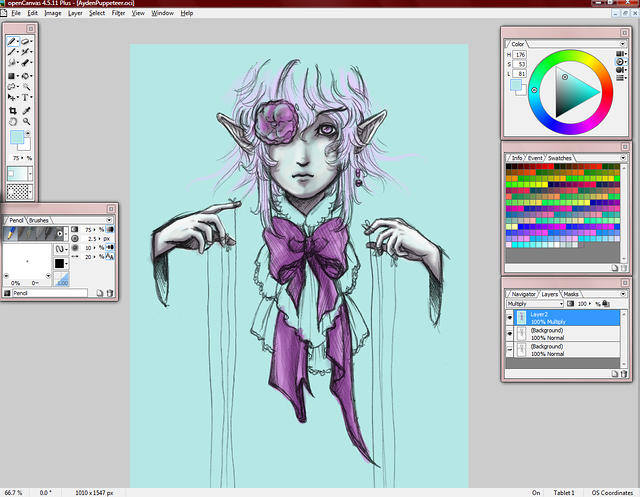Select the Zoom magnifier tool
This screenshot has height=497, width=640.
(x=26, y=121)
